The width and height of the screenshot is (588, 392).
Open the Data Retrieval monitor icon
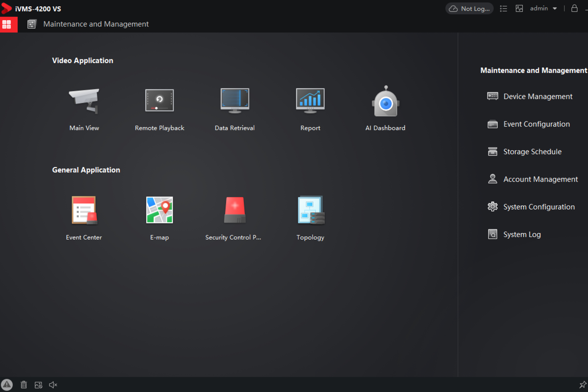(x=235, y=100)
